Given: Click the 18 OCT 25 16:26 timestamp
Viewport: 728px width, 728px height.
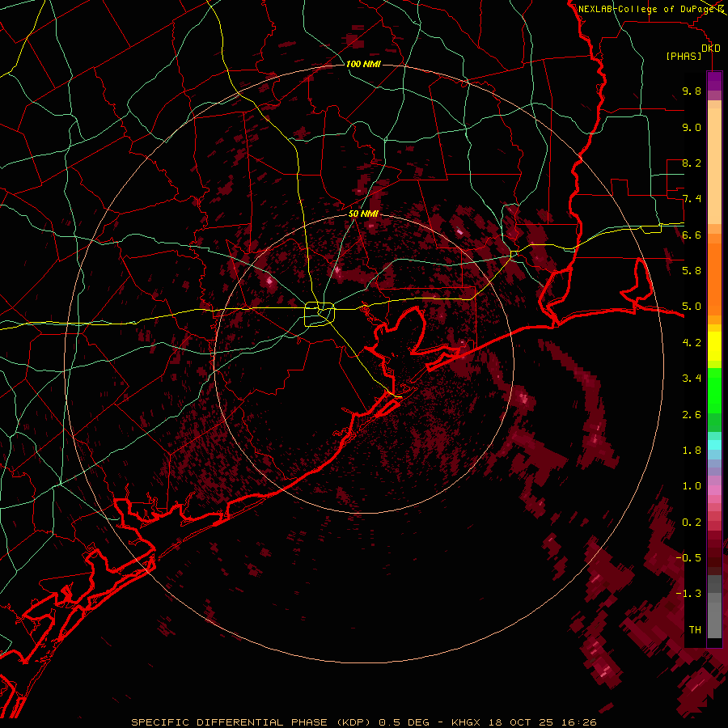Looking at the screenshot, I should 542,722.
